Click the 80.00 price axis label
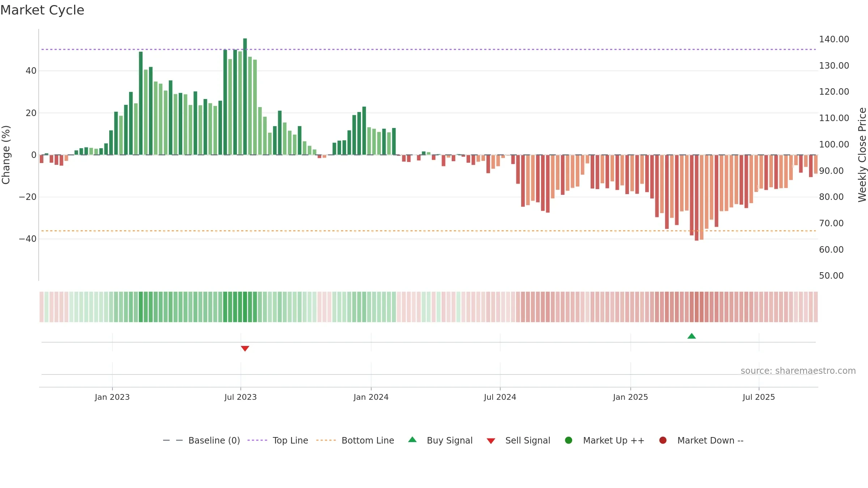868x488 pixels. tap(831, 197)
